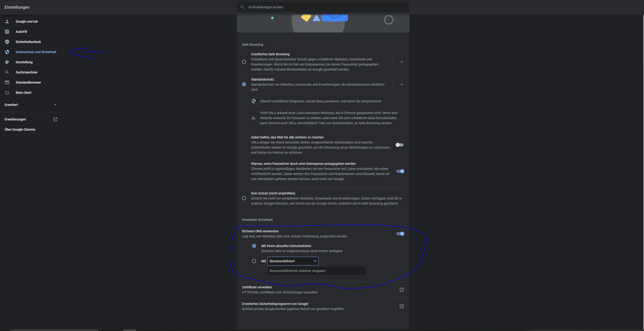Click 'Sicheres DNS ist möglicherweise nicht immer verfügbar' text
Screen dimensions: 644x331
(301, 251)
